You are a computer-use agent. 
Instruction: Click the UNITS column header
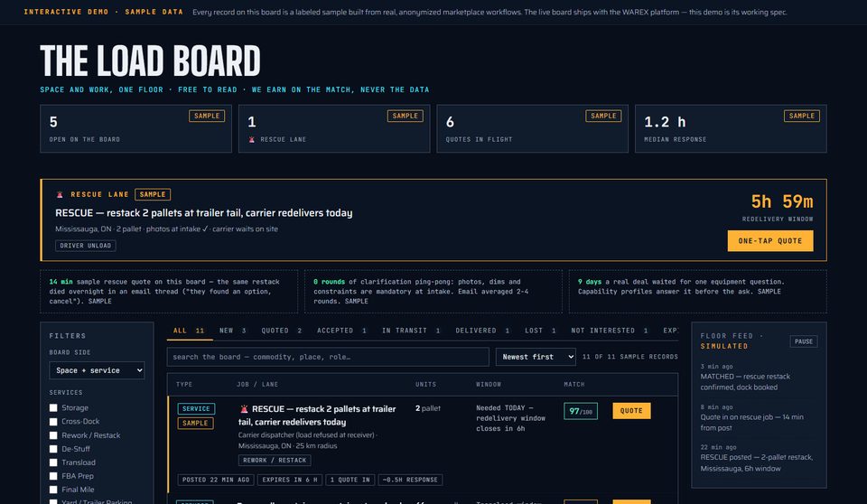(425, 385)
